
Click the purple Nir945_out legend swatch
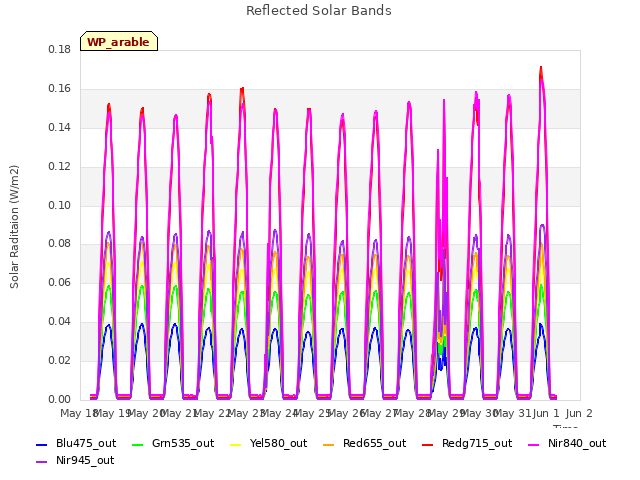coord(42,462)
